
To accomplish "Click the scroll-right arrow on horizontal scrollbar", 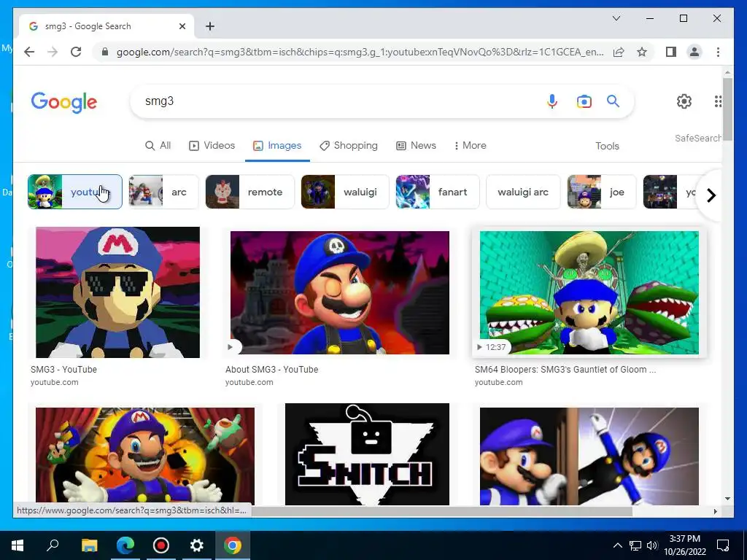I will click(x=715, y=511).
